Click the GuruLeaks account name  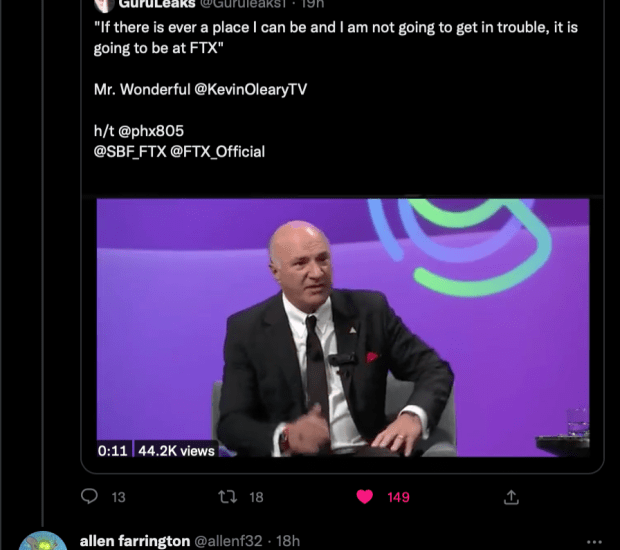(156, 4)
